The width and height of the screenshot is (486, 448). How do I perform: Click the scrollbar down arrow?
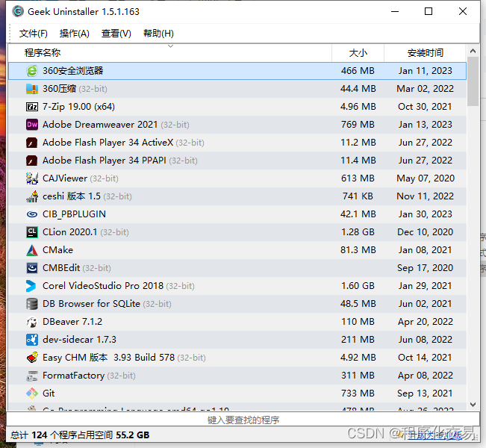pyautogui.click(x=473, y=405)
